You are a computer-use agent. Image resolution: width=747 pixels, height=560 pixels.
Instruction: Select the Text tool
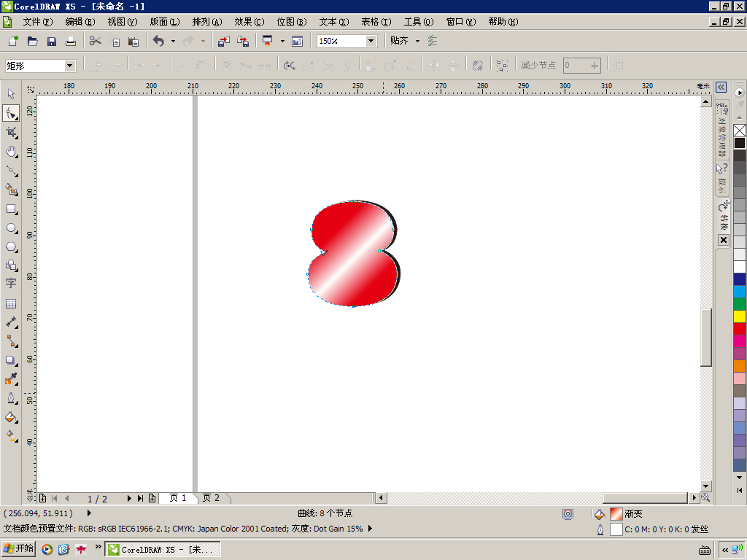(x=11, y=284)
